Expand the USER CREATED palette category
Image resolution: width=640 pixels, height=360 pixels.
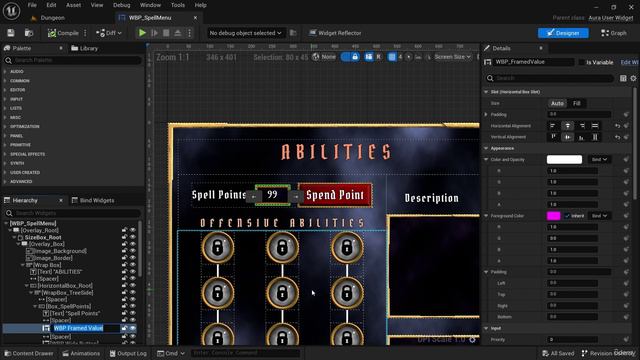[5, 172]
